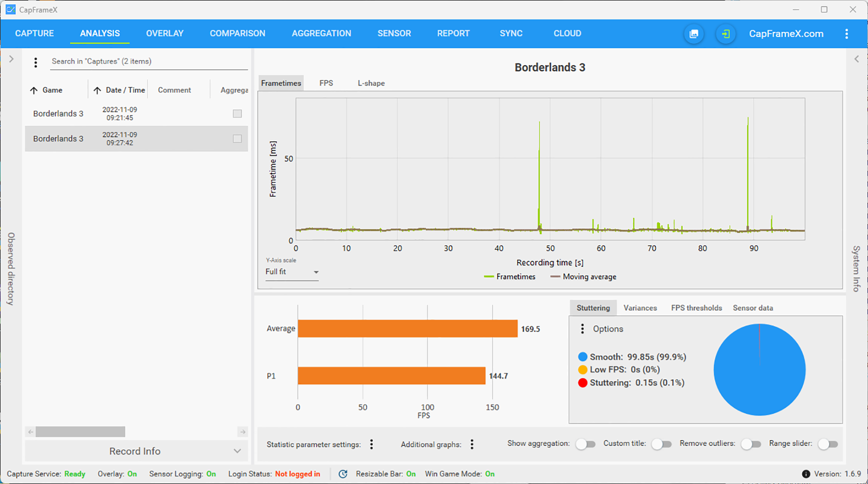Enable the Remove outliers switch
This screenshot has width=868, height=484.
751,444
